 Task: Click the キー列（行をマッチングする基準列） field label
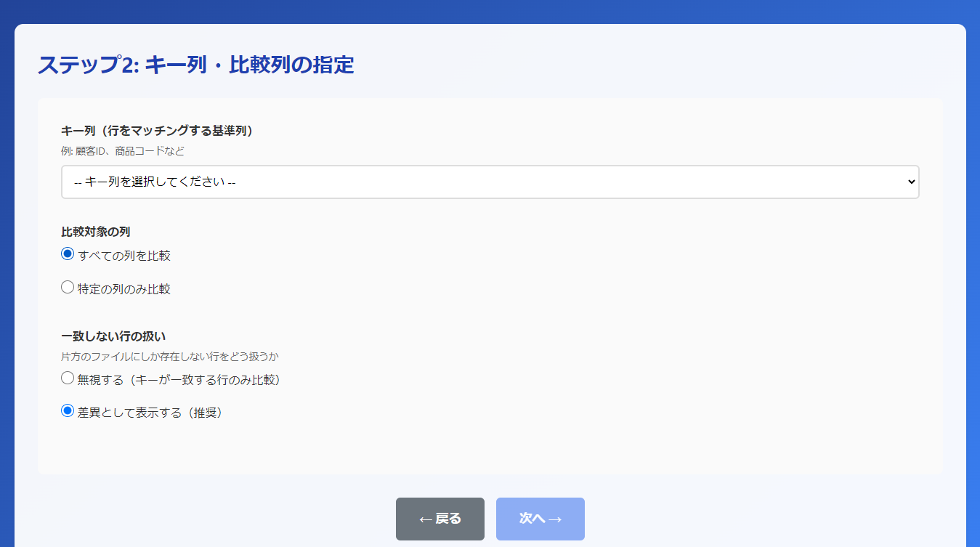click(x=157, y=131)
